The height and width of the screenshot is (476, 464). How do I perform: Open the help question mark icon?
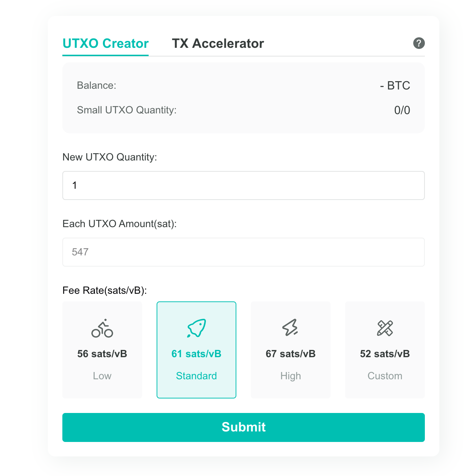[419, 43]
